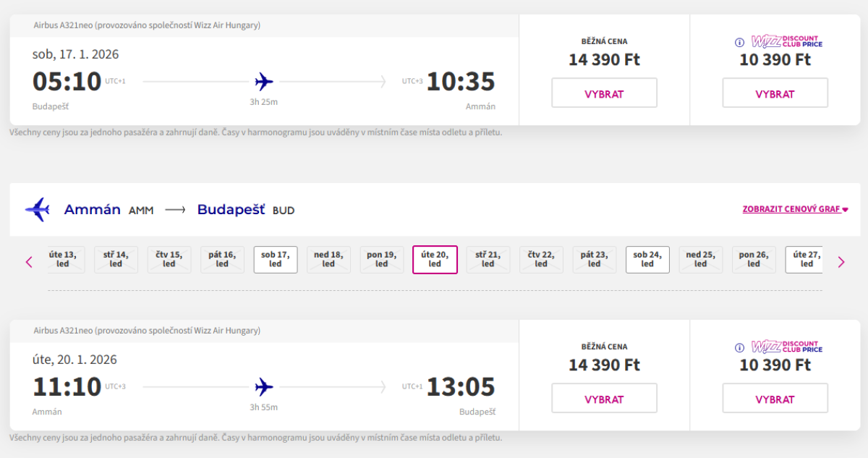Viewport: 868px width, 458px height.
Task: Go to previous dates with left arrow
Action: click(29, 262)
